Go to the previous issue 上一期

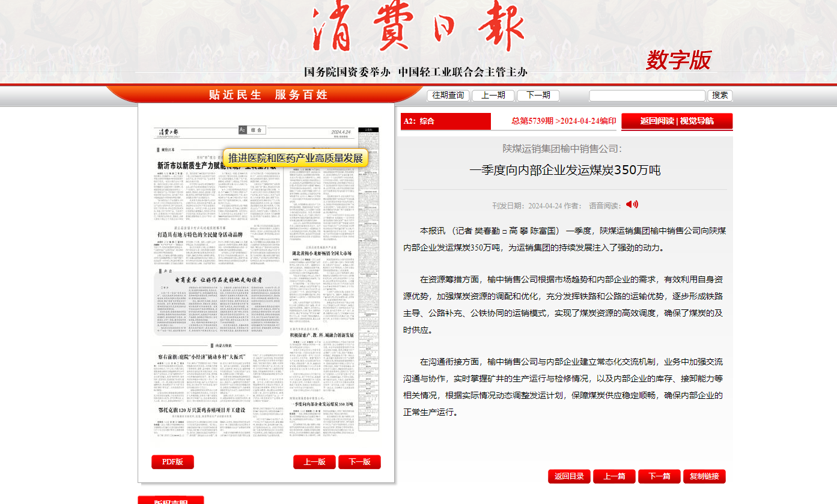pos(493,96)
